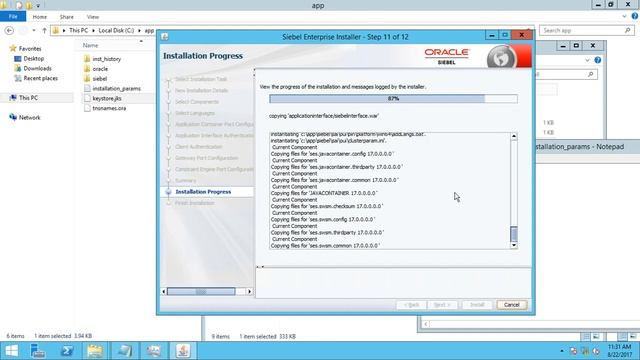Expand ribbon chevron in background Explorer window
Screen dimensions: 640x360
(x=587, y=60)
